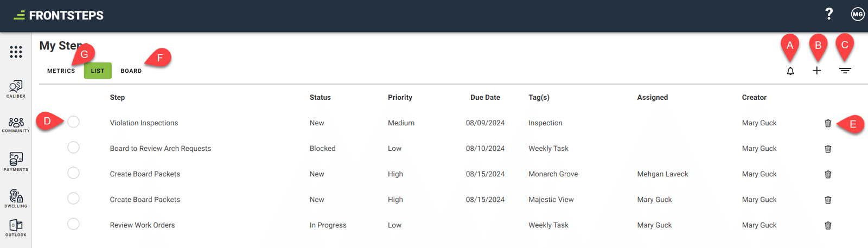Delete the Review Work Orders step
This screenshot has width=868, height=248.
[828, 225]
